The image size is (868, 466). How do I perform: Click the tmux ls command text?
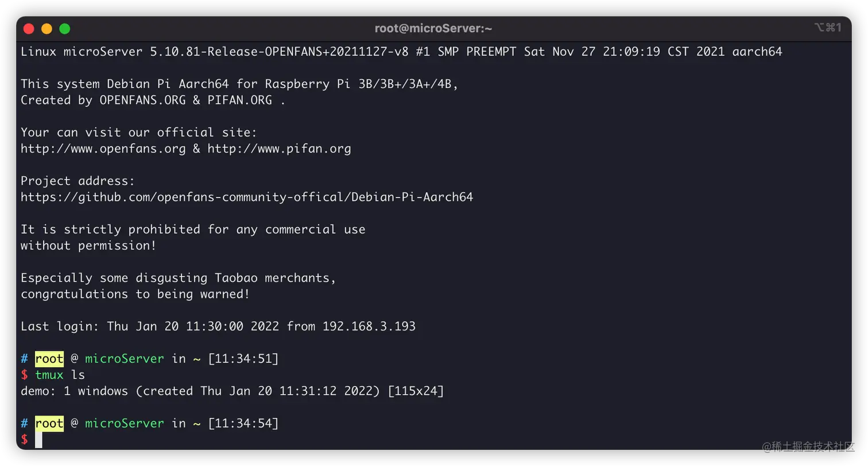[60, 375]
